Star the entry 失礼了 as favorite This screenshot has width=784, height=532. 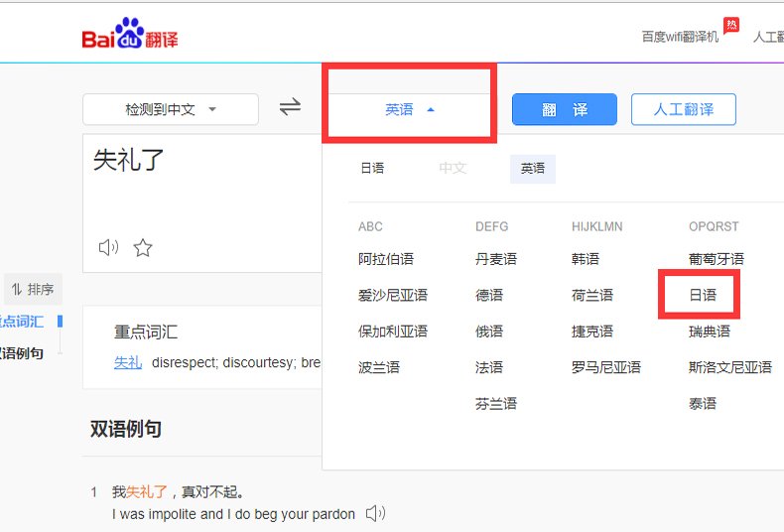pos(143,247)
